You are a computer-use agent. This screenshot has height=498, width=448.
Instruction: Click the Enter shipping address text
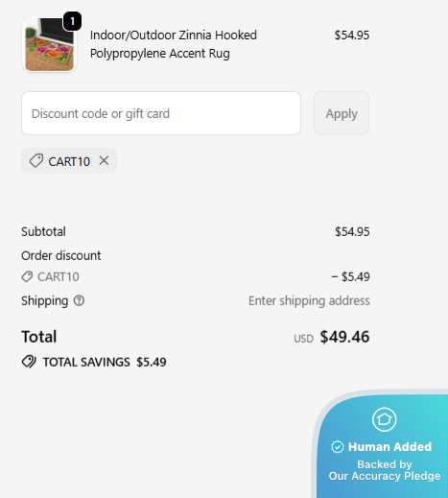click(x=309, y=300)
